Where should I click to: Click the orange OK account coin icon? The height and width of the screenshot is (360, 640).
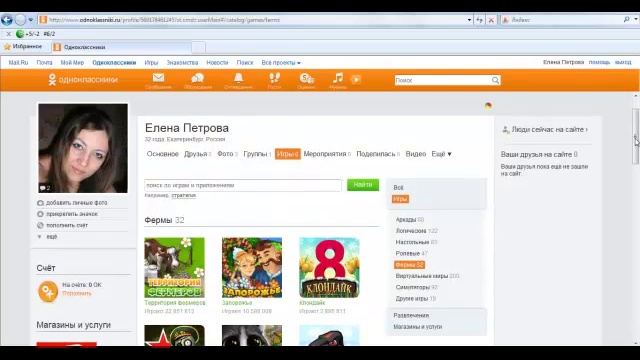click(x=48, y=291)
